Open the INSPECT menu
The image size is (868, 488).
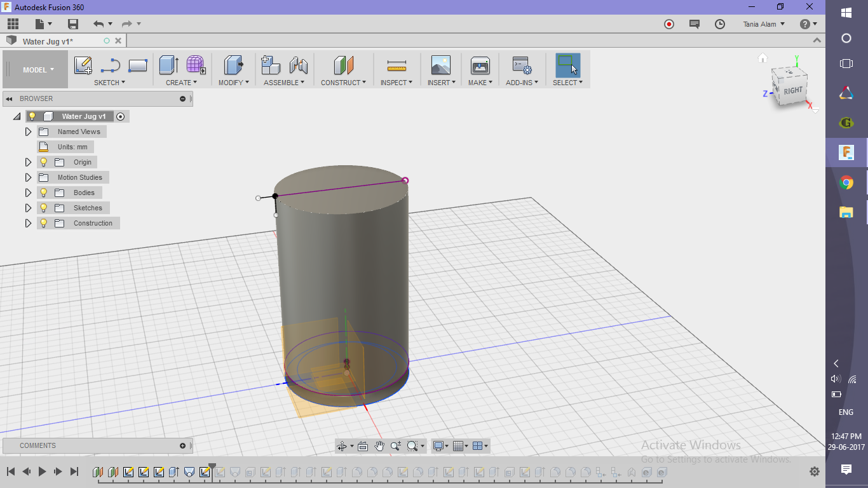(x=397, y=83)
